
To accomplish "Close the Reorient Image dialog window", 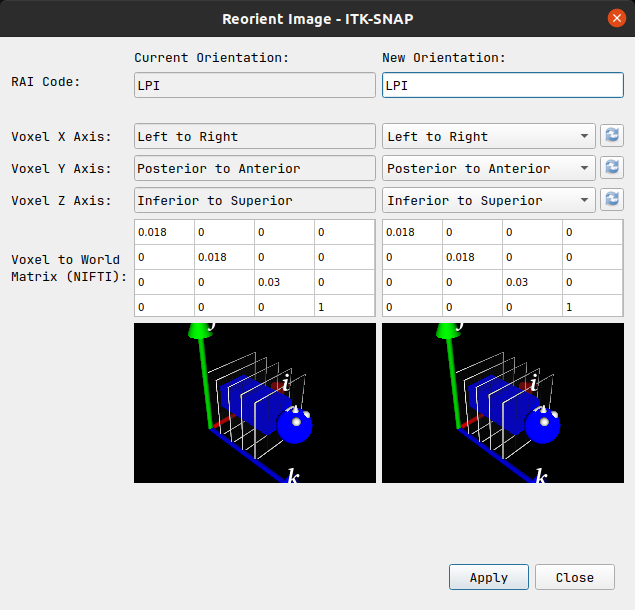I will (x=616, y=18).
